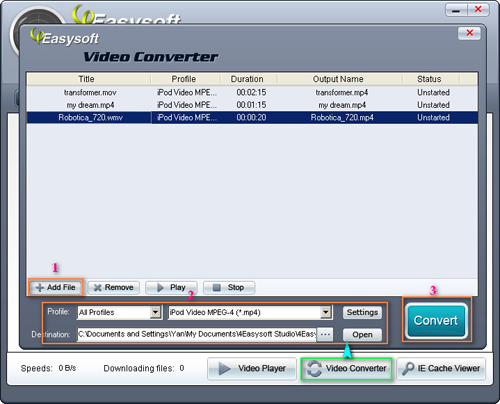Viewport: 500px width, 404px height.
Task: Click the destination path field
Action: (x=197, y=334)
